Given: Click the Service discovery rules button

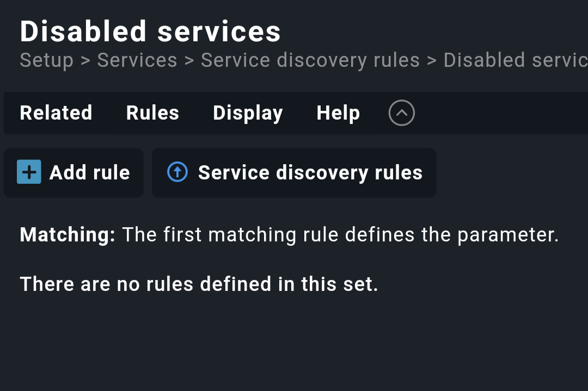Looking at the screenshot, I should click(x=294, y=172).
